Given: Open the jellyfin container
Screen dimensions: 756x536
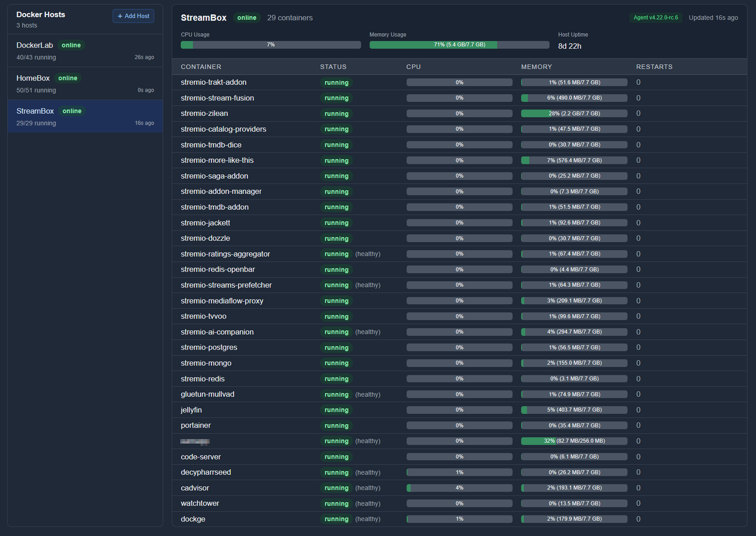Looking at the screenshot, I should 191,410.
